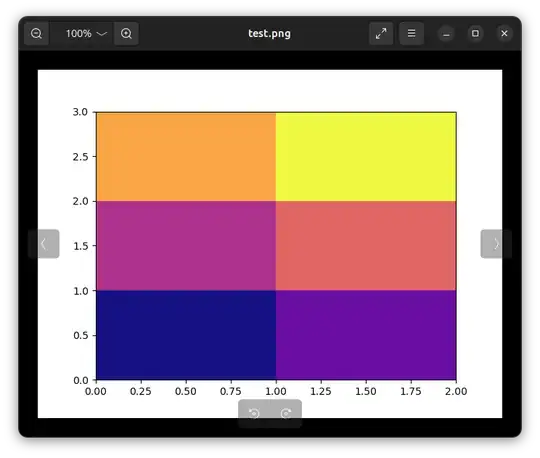Click the x-axis label 0.25
This screenshot has height=458, width=540.
click(x=141, y=391)
